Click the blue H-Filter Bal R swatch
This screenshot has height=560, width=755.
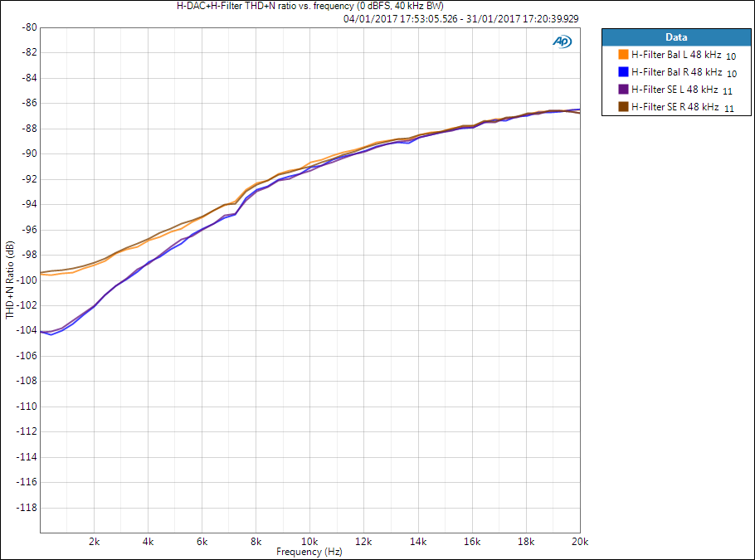624,71
